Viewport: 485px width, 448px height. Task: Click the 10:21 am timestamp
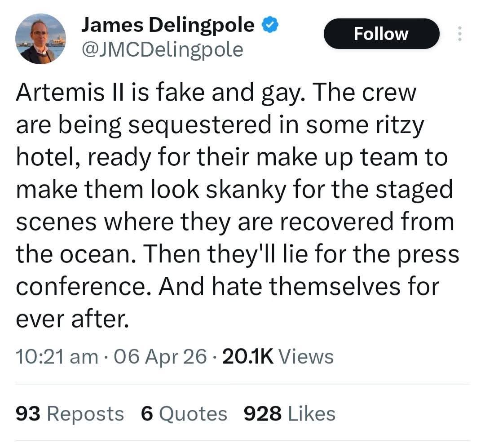(57, 356)
